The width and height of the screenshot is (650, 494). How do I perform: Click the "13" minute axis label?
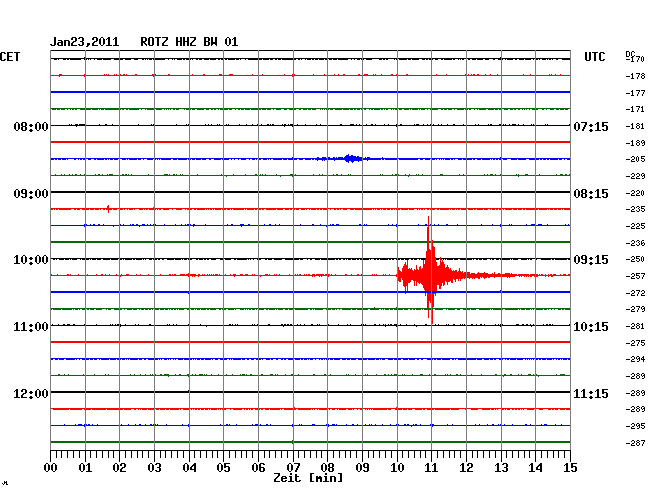(x=501, y=468)
